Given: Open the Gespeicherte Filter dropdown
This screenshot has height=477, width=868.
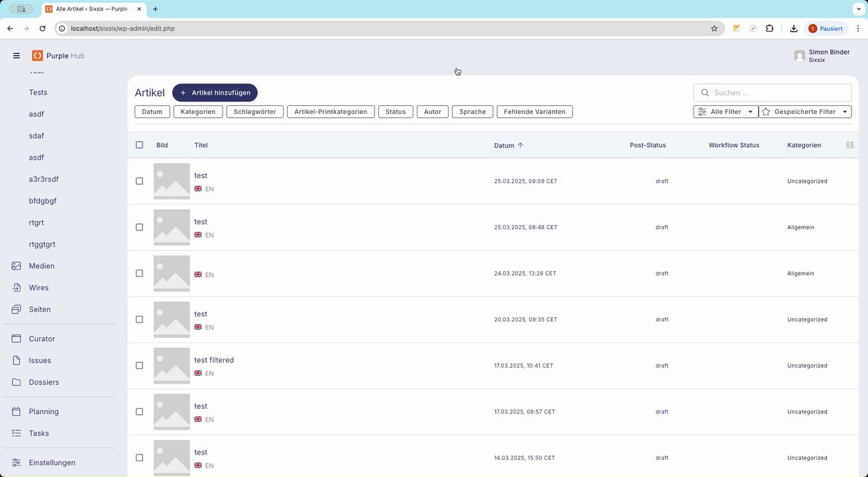Looking at the screenshot, I should tap(805, 112).
